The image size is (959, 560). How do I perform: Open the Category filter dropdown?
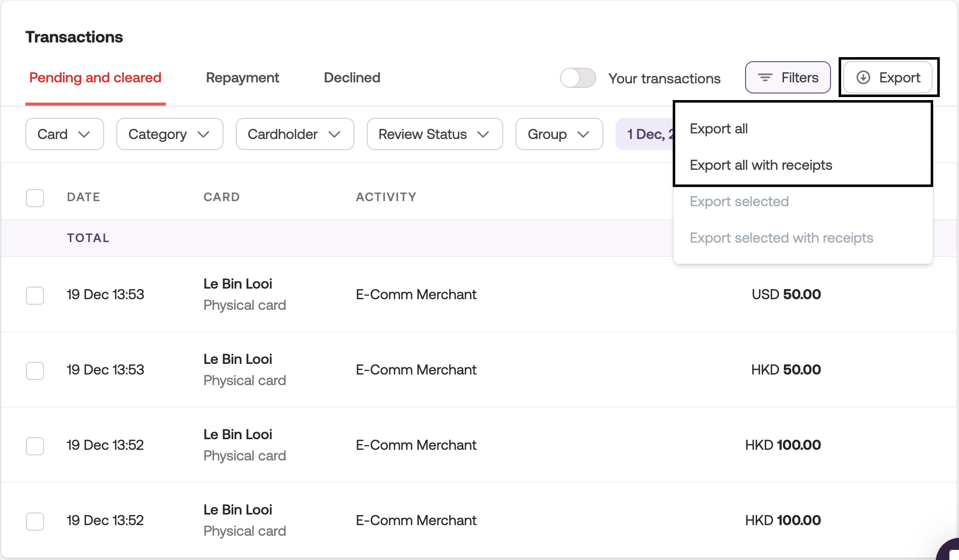point(169,134)
